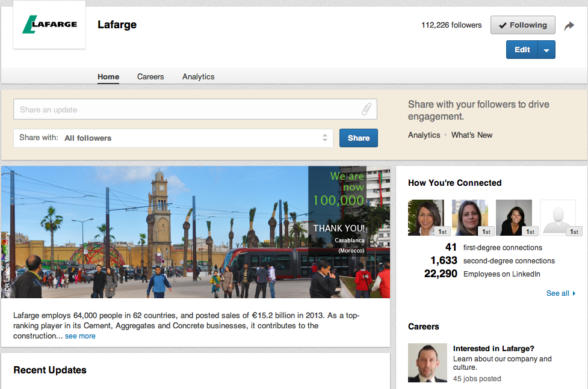
Task: Click the Lafarge company logo
Action: pos(49,25)
